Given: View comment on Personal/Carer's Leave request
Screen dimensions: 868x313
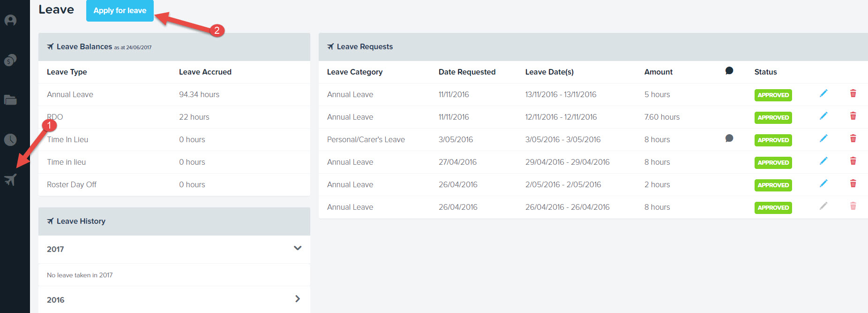Looking at the screenshot, I should tap(729, 138).
